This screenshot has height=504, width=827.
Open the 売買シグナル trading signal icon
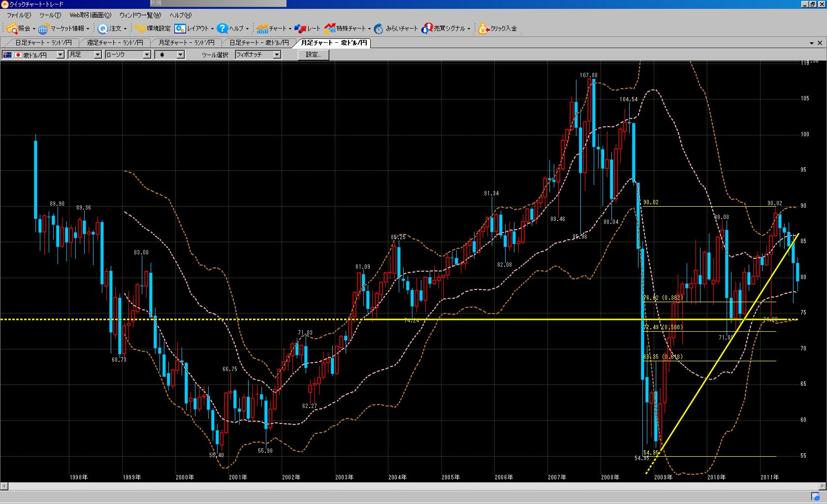click(x=426, y=29)
